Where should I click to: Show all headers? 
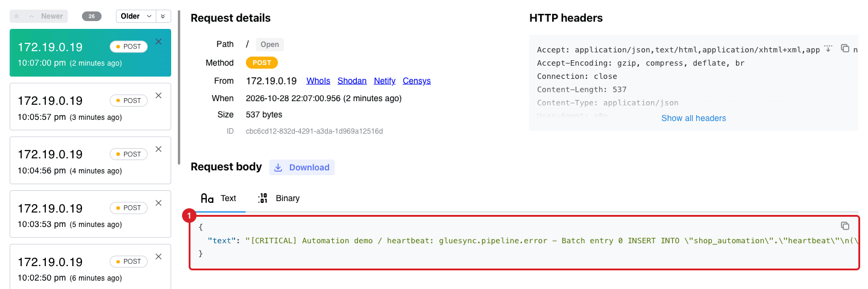click(693, 118)
